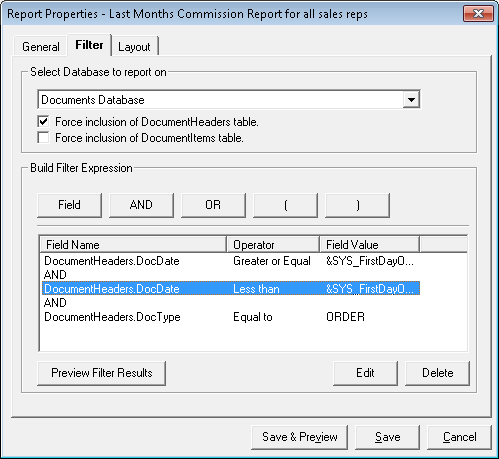Click the Documents Database combo box field
499x459 pixels.
point(229,100)
